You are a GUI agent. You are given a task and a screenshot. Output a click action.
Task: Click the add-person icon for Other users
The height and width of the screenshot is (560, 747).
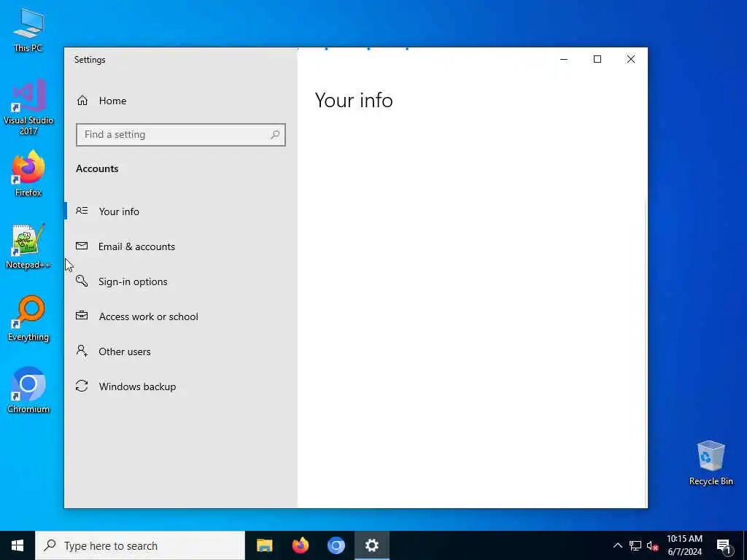82,351
